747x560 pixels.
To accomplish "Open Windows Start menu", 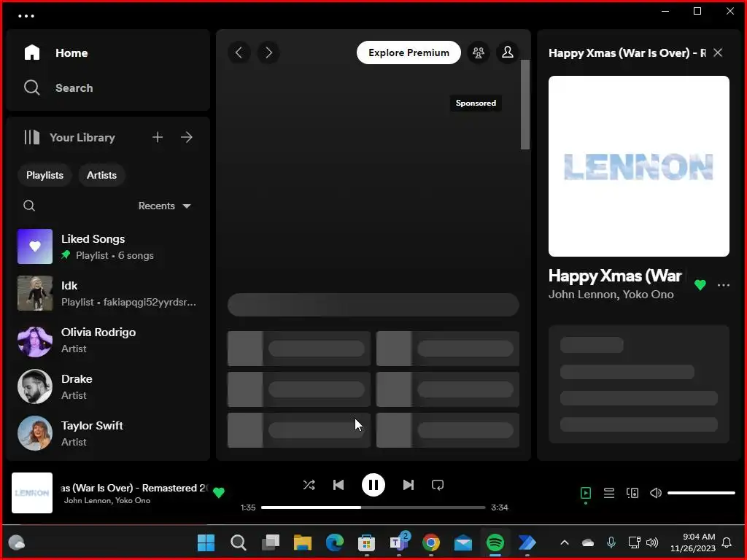I will tap(206, 542).
